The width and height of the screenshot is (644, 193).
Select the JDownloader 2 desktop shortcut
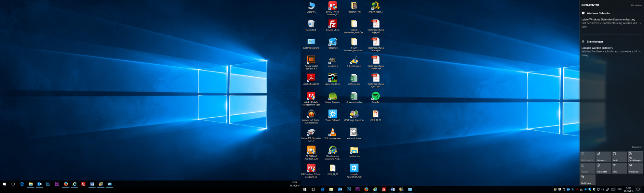click(x=376, y=7)
